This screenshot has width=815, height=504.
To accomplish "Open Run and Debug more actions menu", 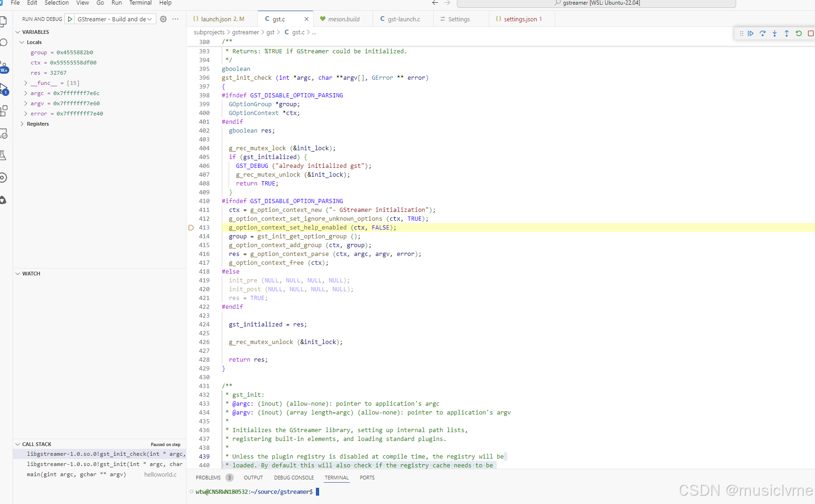I will pyautogui.click(x=175, y=19).
